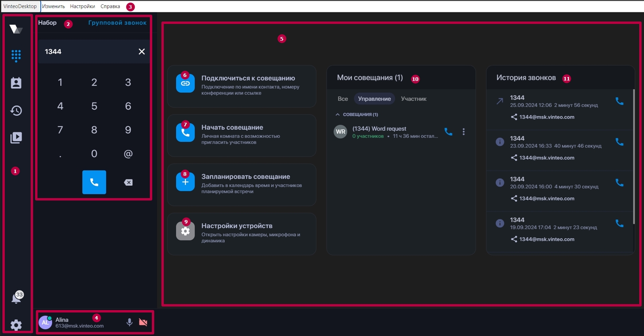Start call with the blue handset button
Screen dimensions: 644x336
click(94, 182)
